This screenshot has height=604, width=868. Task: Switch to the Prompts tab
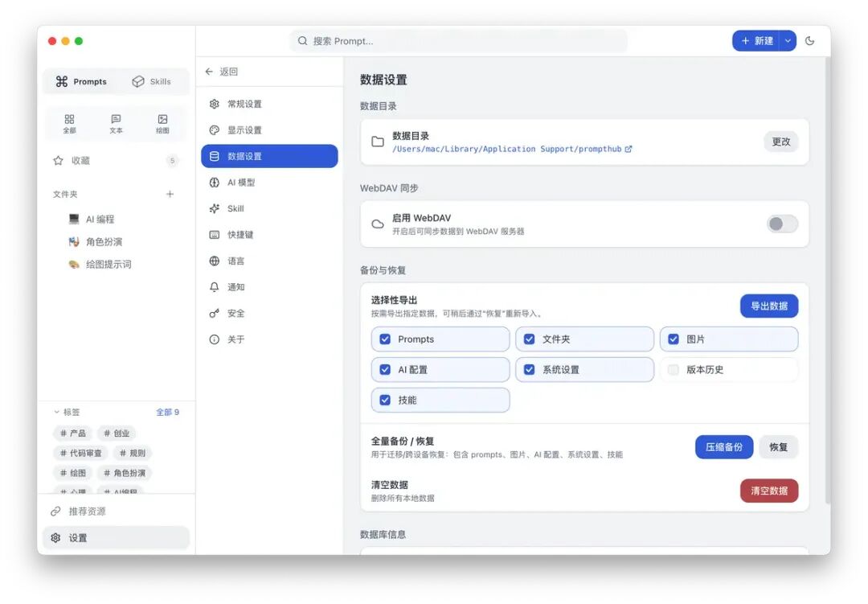[x=81, y=81]
